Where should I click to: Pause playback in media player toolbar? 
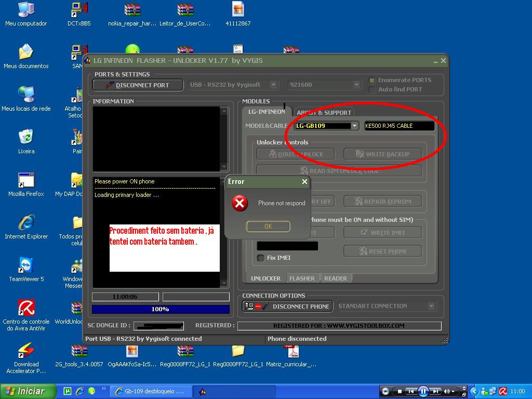[423, 391]
